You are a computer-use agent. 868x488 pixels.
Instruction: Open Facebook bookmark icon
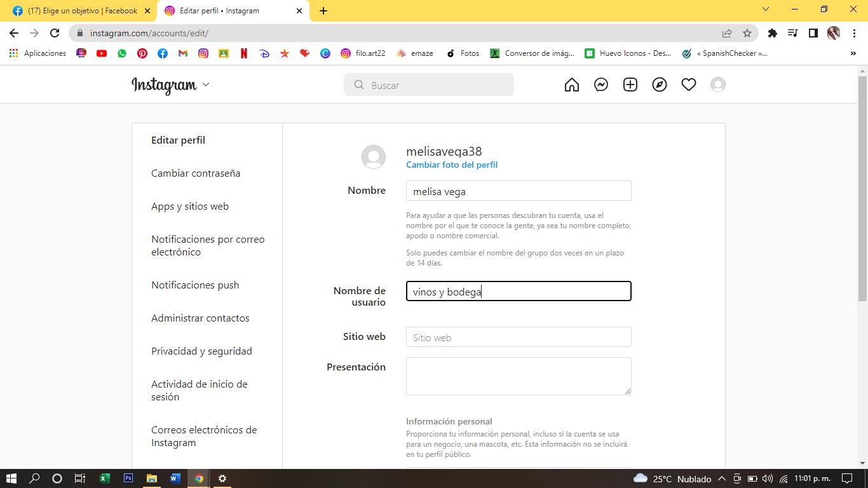163,53
